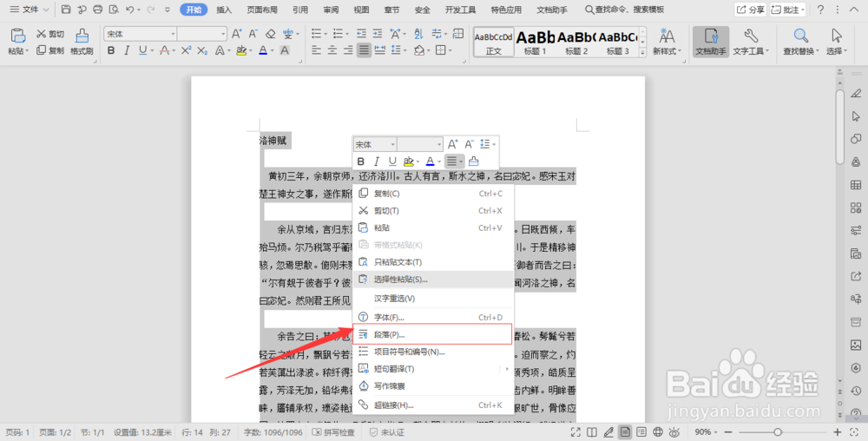The width and height of the screenshot is (868, 441).
Task: Click the Format Painter (格式刷) brush
Action: pos(82,42)
